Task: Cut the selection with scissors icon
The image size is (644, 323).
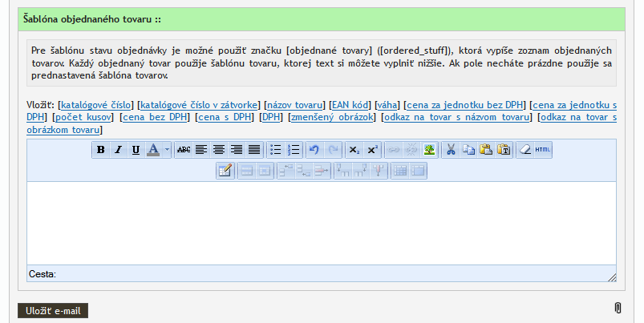Action: click(451, 149)
